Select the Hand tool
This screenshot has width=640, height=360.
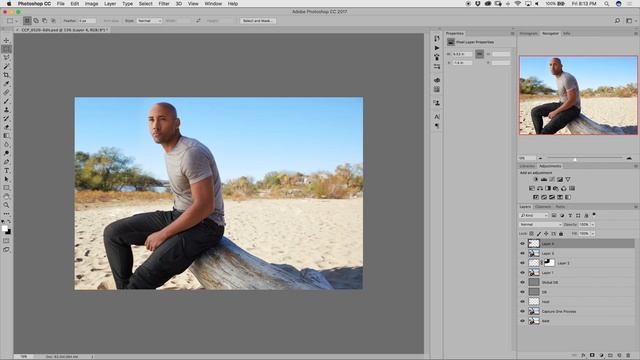(x=6, y=196)
